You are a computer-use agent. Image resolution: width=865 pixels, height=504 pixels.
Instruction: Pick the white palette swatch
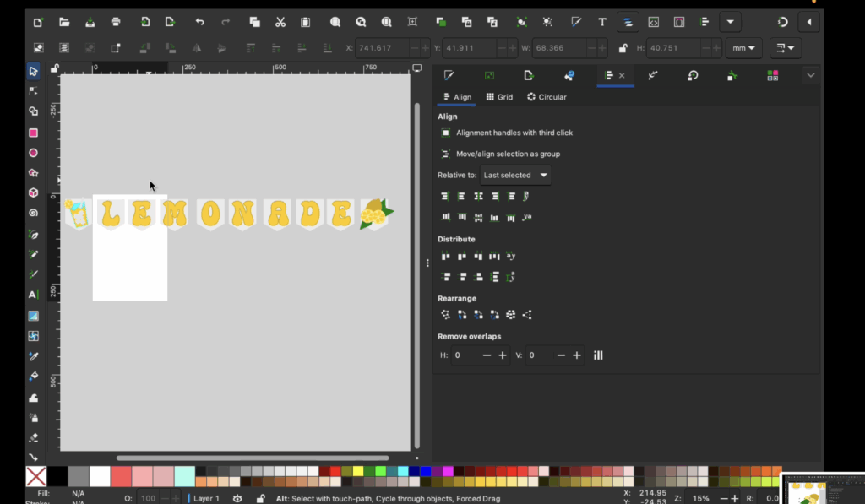click(100, 476)
